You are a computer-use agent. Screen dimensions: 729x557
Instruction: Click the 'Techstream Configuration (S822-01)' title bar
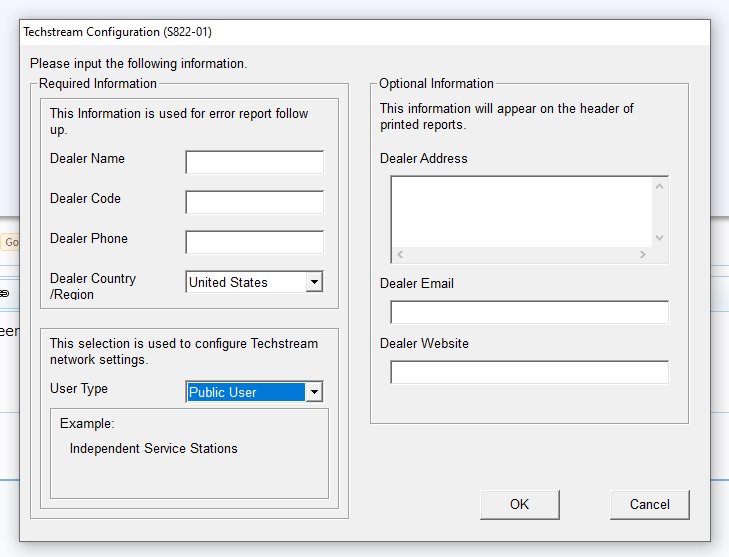[x=365, y=32]
